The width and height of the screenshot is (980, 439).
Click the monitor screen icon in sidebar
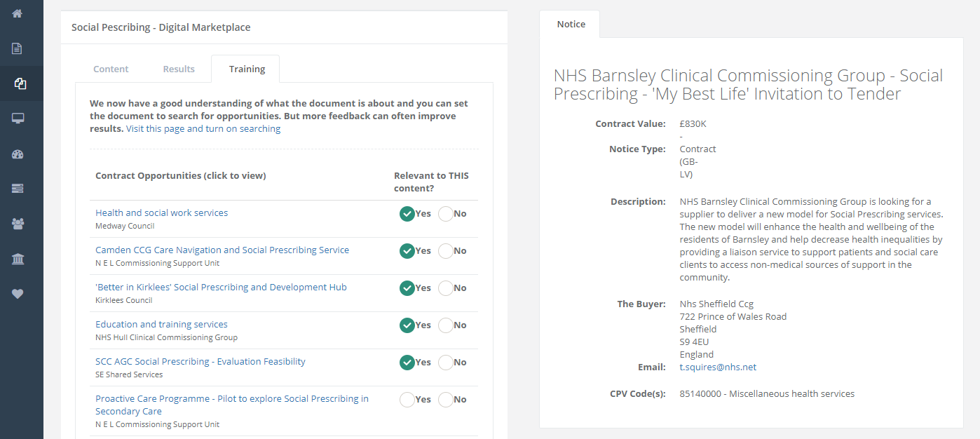[18, 119]
